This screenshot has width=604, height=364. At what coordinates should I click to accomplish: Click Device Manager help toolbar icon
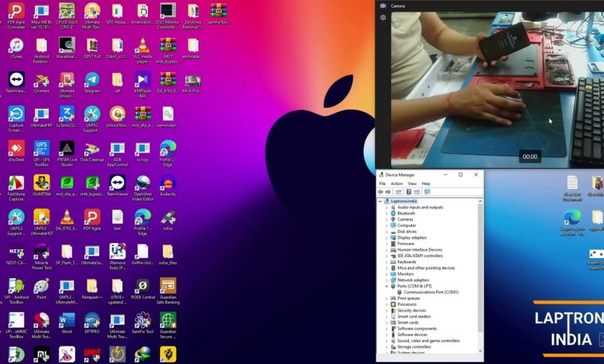(409, 192)
